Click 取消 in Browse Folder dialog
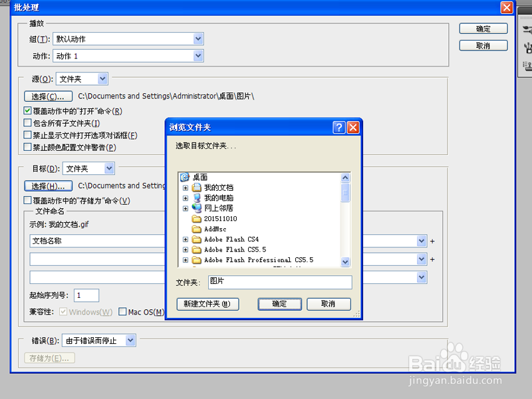The height and width of the screenshot is (399, 532). tap(329, 304)
